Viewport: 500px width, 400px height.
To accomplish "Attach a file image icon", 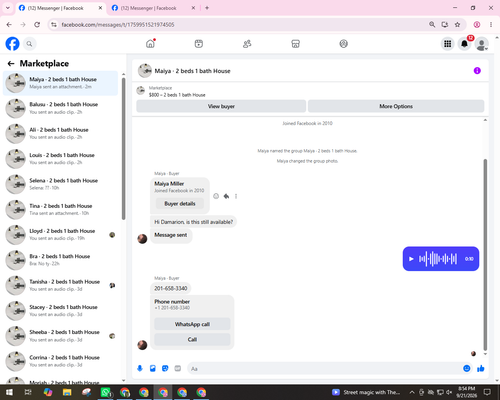I will pyautogui.click(x=153, y=368).
